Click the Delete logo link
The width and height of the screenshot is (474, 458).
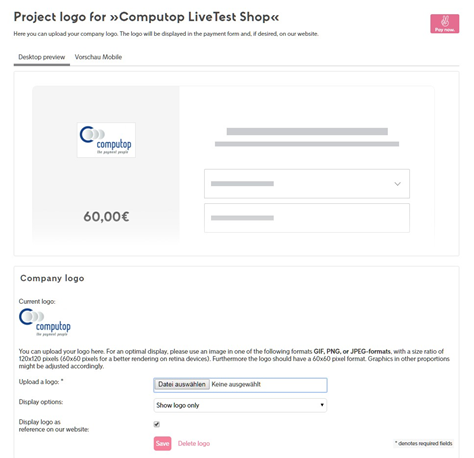(x=194, y=444)
